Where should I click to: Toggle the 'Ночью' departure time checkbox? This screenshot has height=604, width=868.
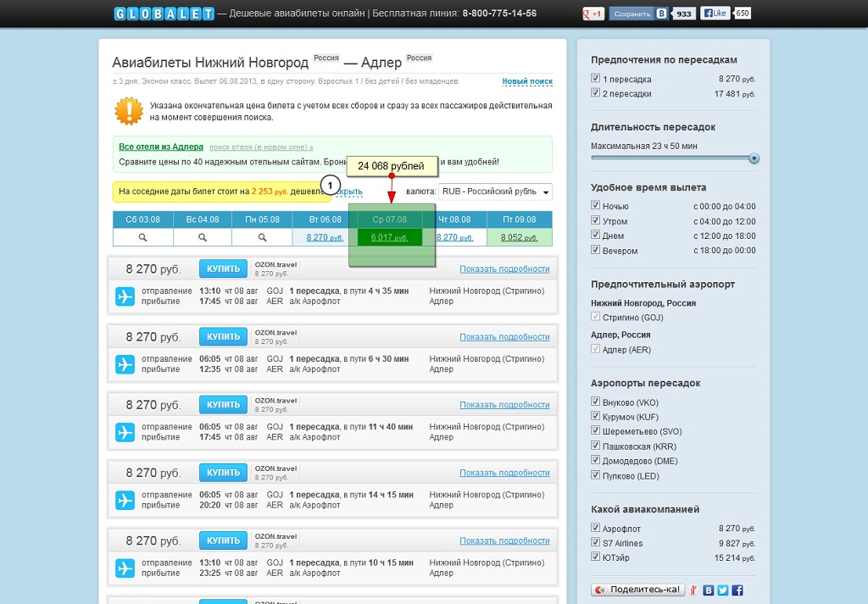pos(596,206)
